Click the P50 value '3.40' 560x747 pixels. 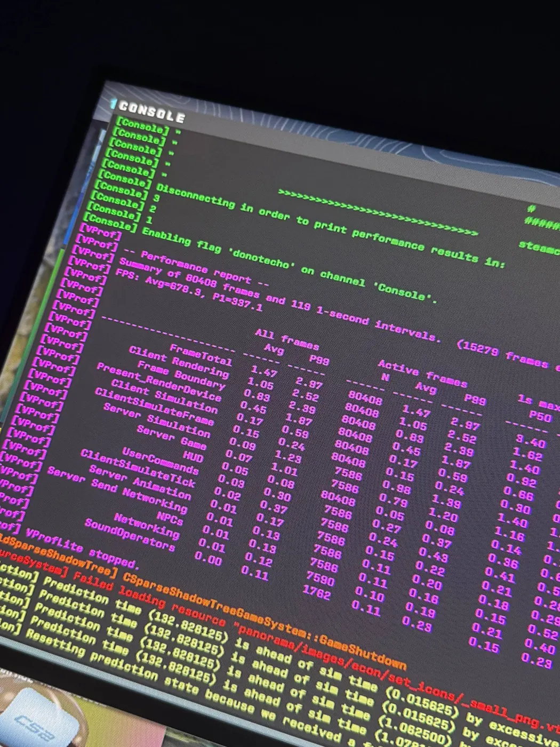(x=531, y=442)
